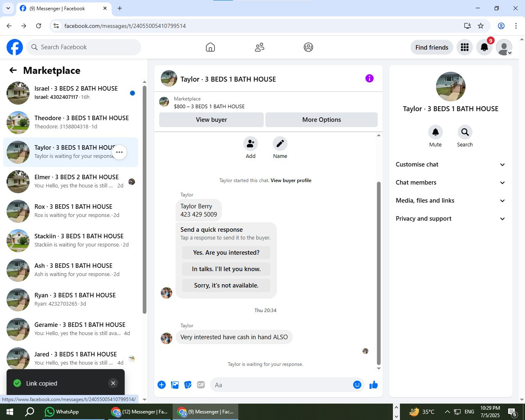Switch to (12) Messenger taskbar window

(x=140, y=412)
